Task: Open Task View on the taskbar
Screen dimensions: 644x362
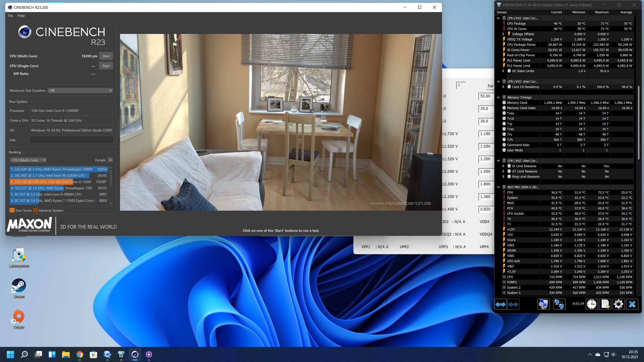Action: pos(38,354)
